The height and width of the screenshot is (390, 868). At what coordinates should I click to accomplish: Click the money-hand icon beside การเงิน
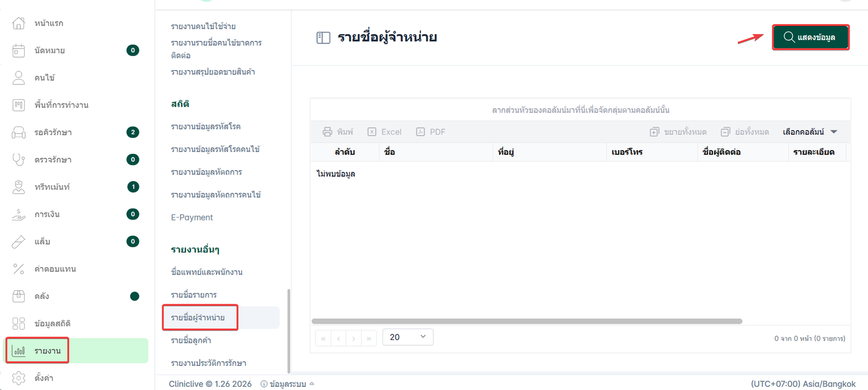19,215
